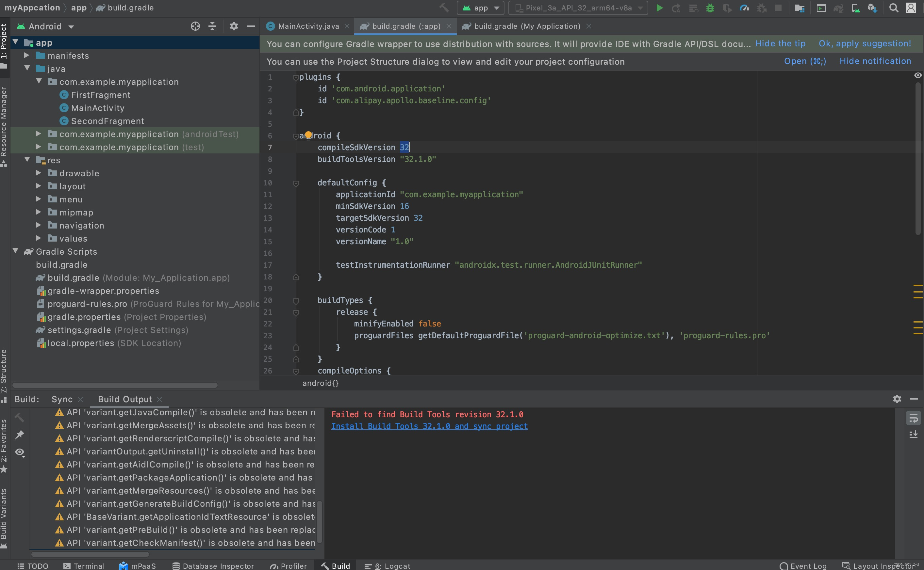Click Install Build Tools 32.1.0 link
This screenshot has height=570, width=924.
pyautogui.click(x=429, y=426)
